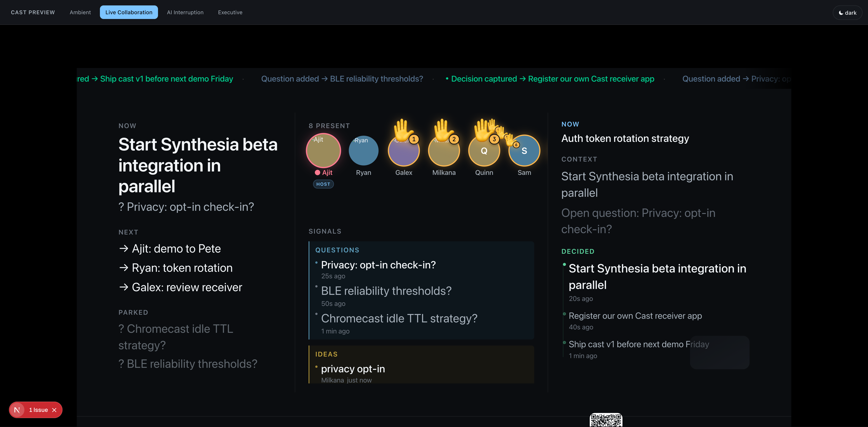This screenshot has height=427, width=868.
Task: Click the hand queue badge numbered 3
Action: [x=494, y=139]
